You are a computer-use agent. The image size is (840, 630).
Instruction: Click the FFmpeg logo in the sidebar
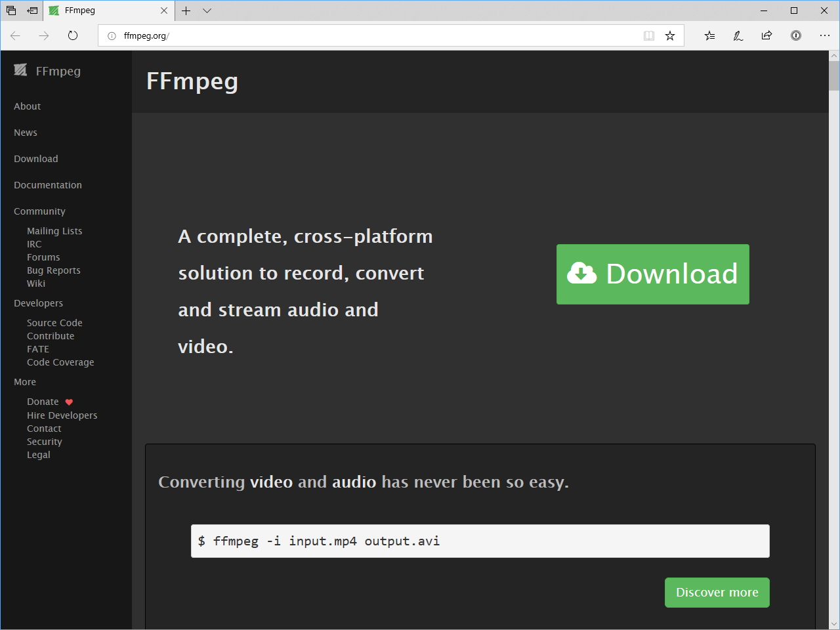pyautogui.click(x=22, y=70)
